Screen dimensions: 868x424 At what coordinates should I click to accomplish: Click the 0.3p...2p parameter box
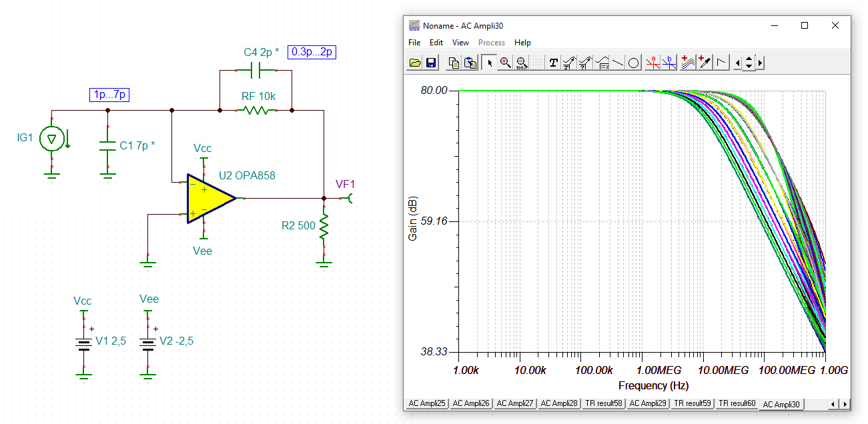point(312,51)
